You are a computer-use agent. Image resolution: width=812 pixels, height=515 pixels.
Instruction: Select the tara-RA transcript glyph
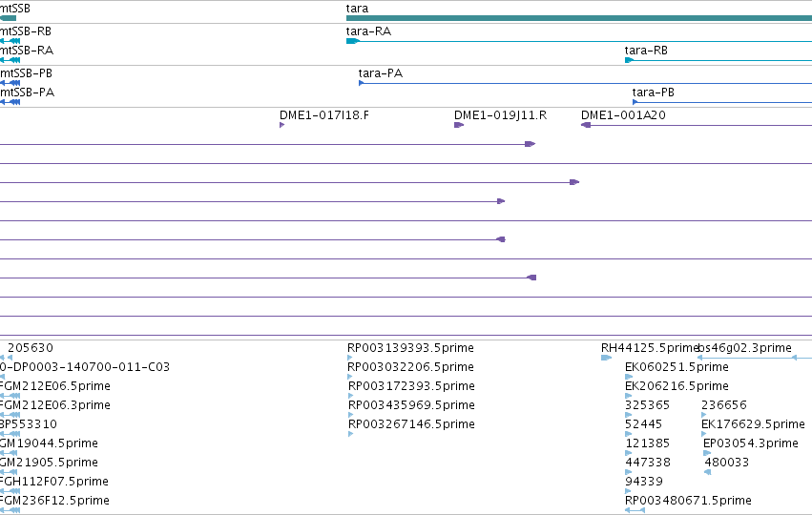point(579,41)
